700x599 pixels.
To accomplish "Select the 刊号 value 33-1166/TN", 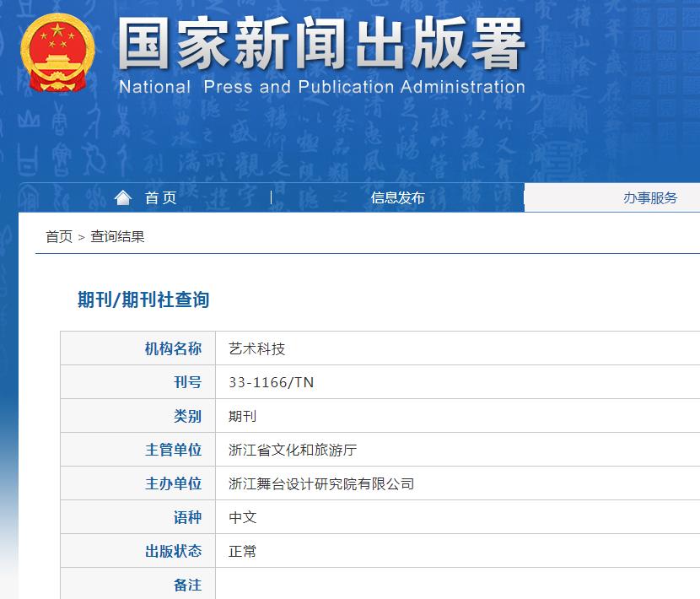I will click(x=268, y=381).
